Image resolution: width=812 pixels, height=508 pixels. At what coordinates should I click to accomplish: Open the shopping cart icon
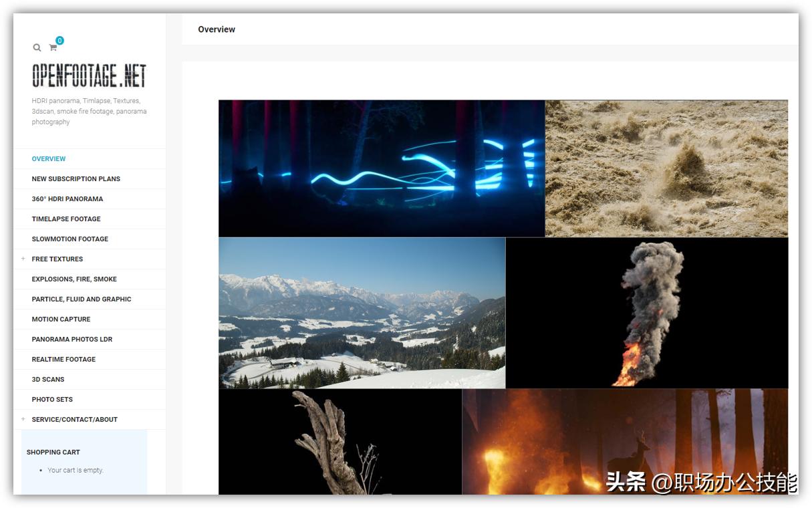(x=53, y=47)
